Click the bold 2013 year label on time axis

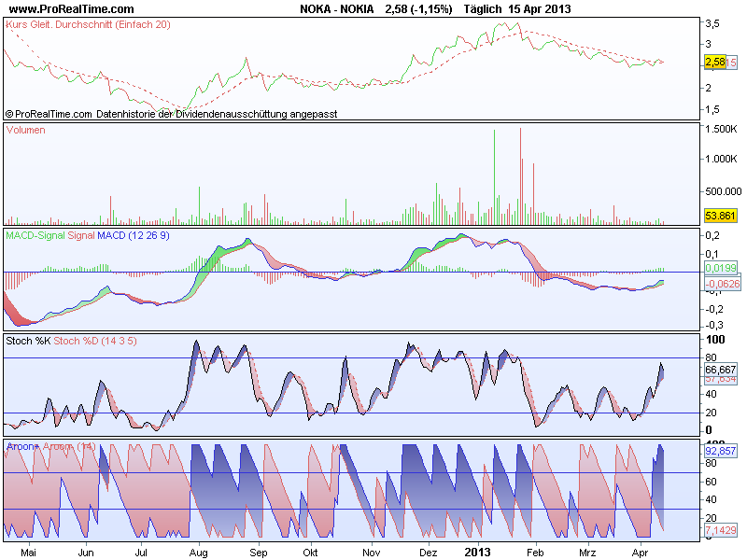click(477, 553)
